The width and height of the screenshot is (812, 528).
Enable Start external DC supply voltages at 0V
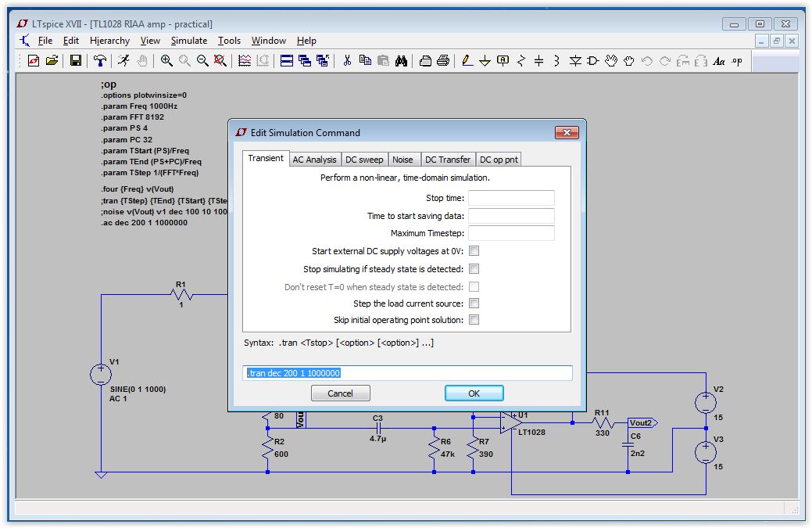[x=474, y=251]
